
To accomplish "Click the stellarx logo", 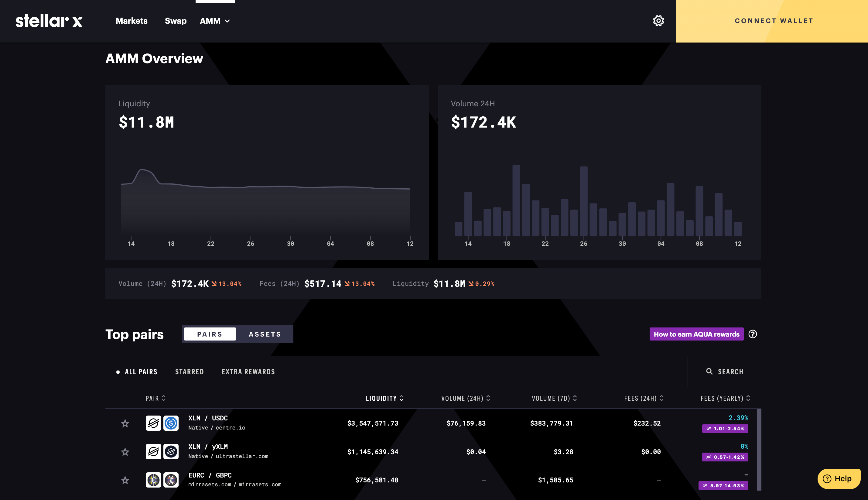I will 49,21.
